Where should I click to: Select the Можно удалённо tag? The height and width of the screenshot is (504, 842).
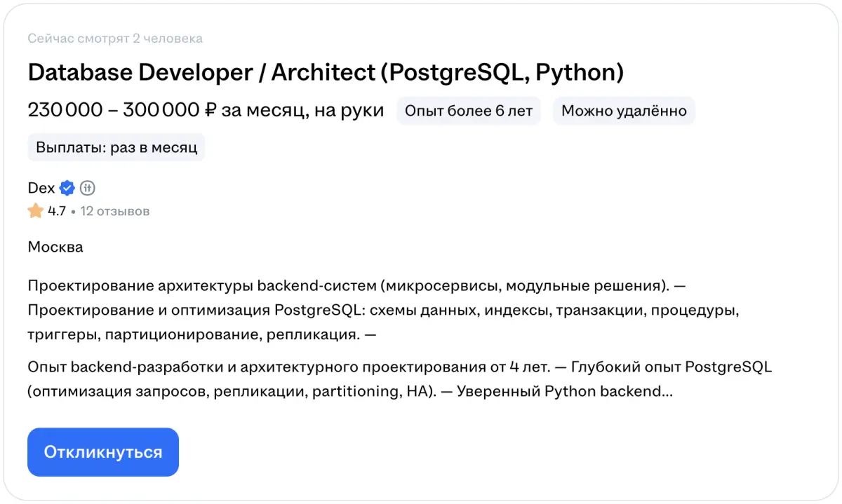[623, 111]
